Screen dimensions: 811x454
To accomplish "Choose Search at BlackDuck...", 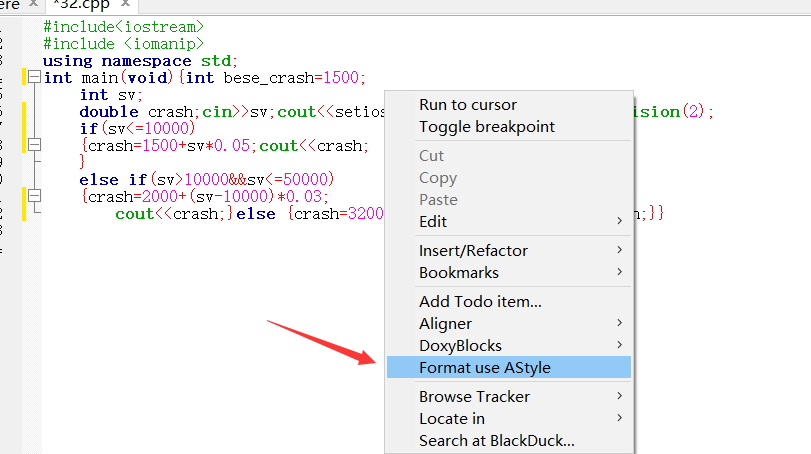I will pyautogui.click(x=509, y=441).
